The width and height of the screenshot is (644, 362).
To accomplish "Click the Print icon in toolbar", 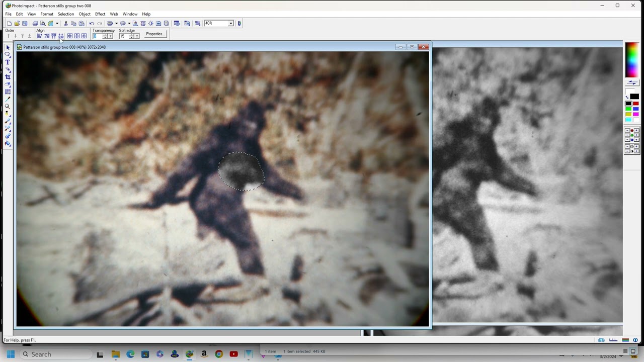I will (35, 23).
